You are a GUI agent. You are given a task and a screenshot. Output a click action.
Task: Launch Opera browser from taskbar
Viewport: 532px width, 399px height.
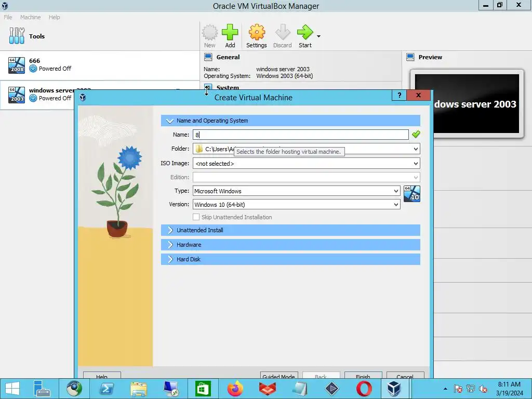(x=364, y=389)
